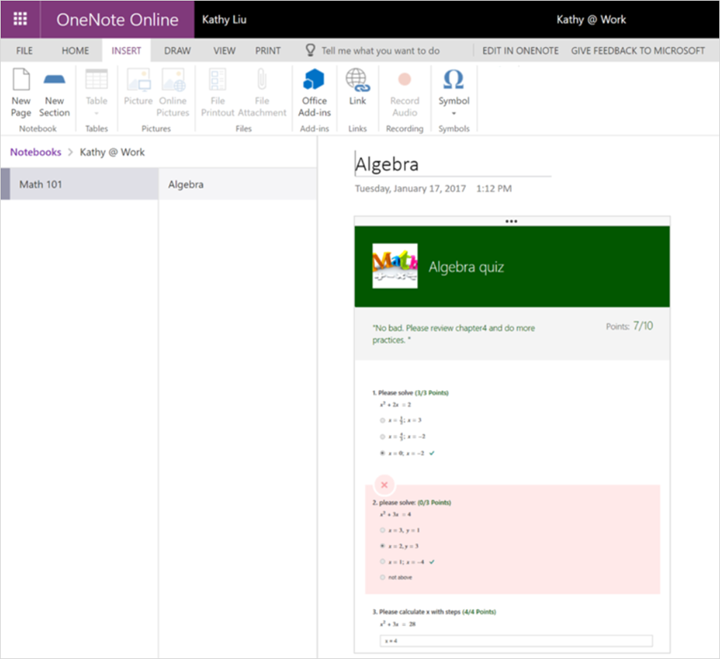Viewport: 720px width, 659px height.
Task: Click the Math quiz thumbnail image
Action: point(395,266)
